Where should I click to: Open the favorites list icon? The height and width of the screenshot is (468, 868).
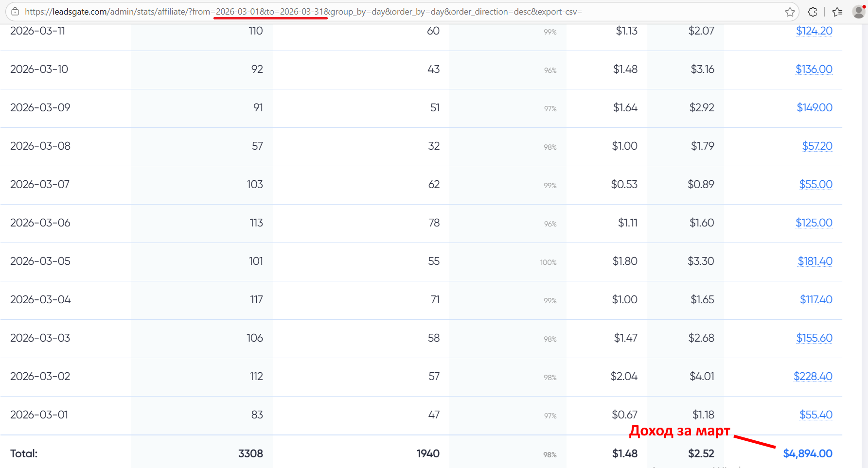point(837,12)
